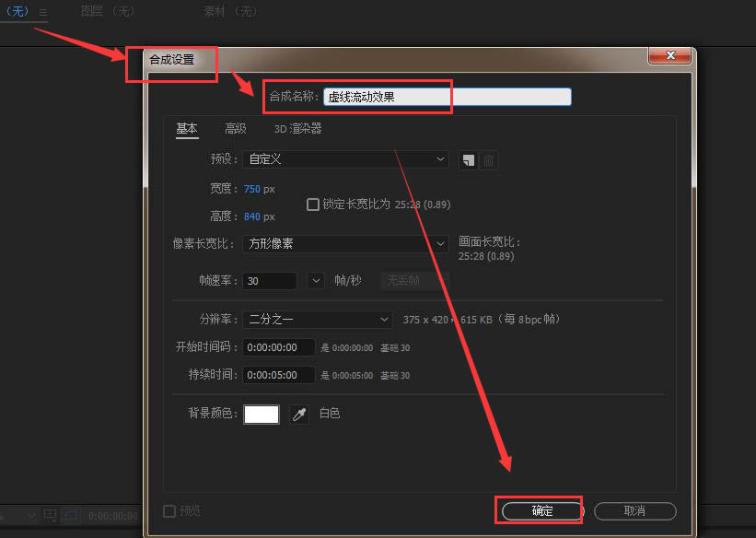The width and height of the screenshot is (756, 538).
Task: Switch to the 基本 tab
Action: 187,129
